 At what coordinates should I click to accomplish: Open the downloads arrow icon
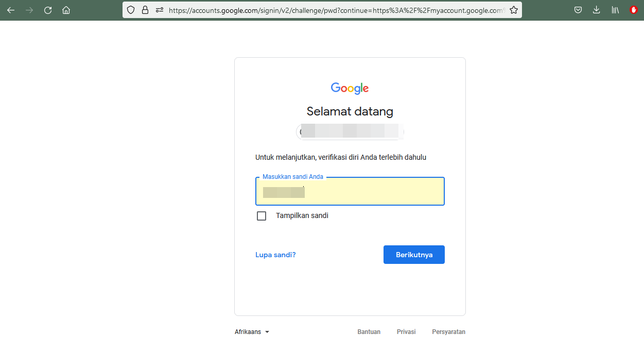click(x=597, y=10)
